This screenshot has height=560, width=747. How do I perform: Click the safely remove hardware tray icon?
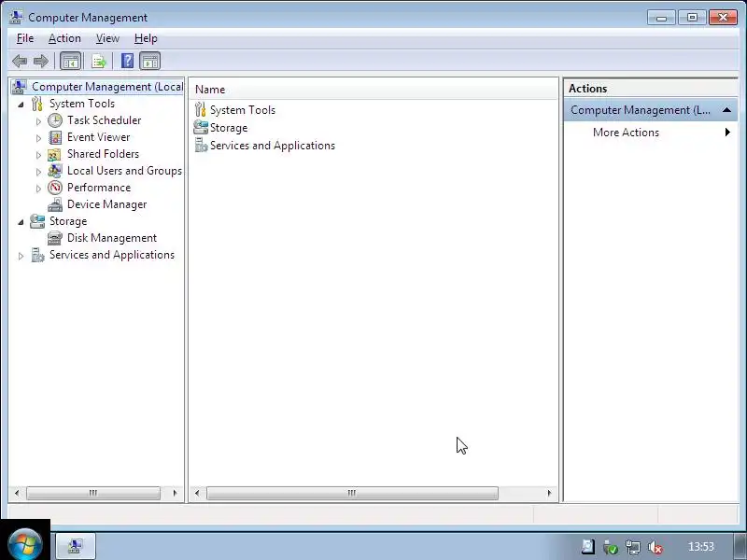611,547
